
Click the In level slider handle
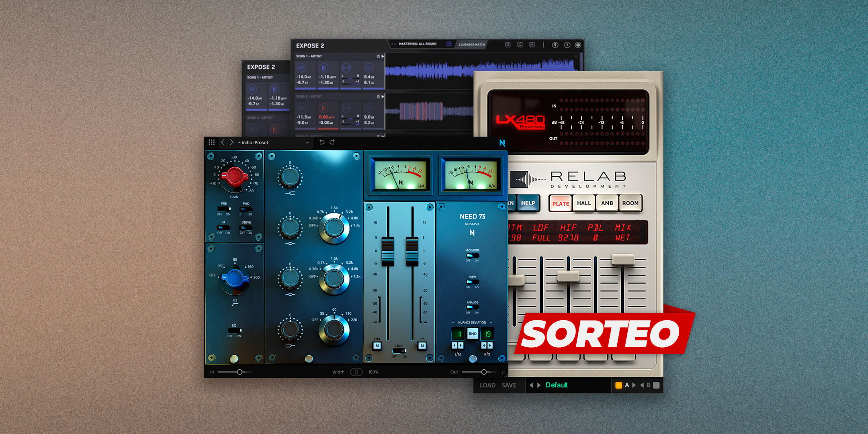pos(240,372)
